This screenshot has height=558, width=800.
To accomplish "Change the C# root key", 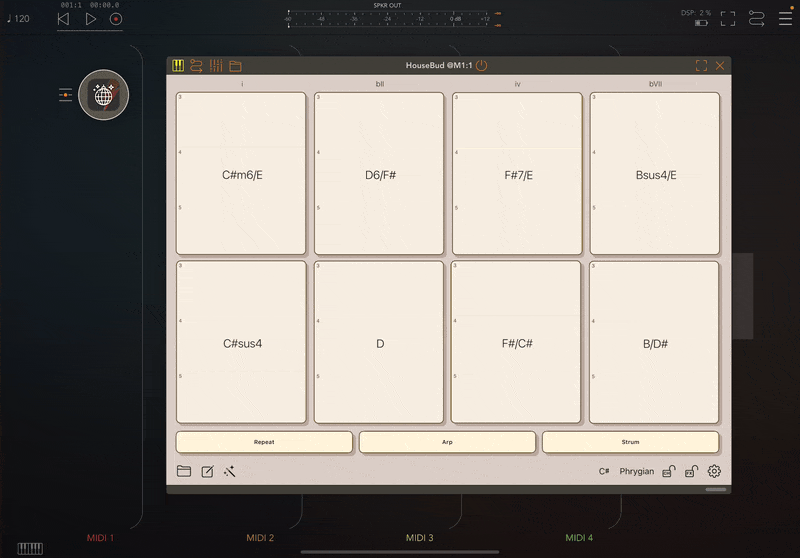I will (604, 471).
